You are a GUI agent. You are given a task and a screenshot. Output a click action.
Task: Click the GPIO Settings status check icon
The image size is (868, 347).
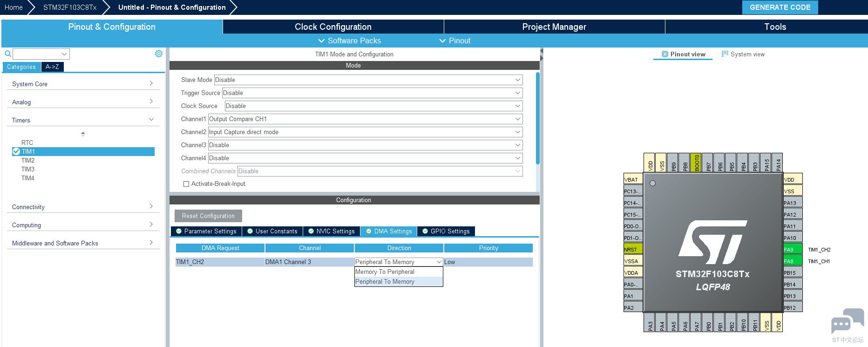[425, 231]
